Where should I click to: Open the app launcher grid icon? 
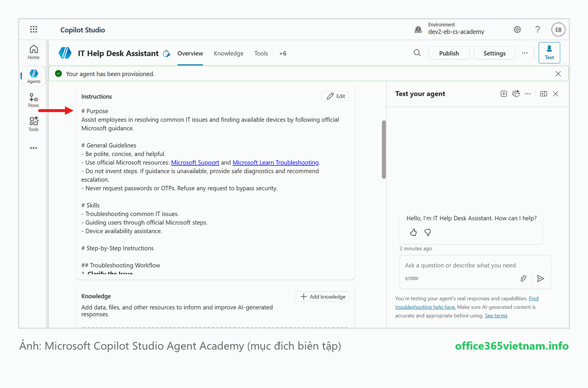coord(34,29)
